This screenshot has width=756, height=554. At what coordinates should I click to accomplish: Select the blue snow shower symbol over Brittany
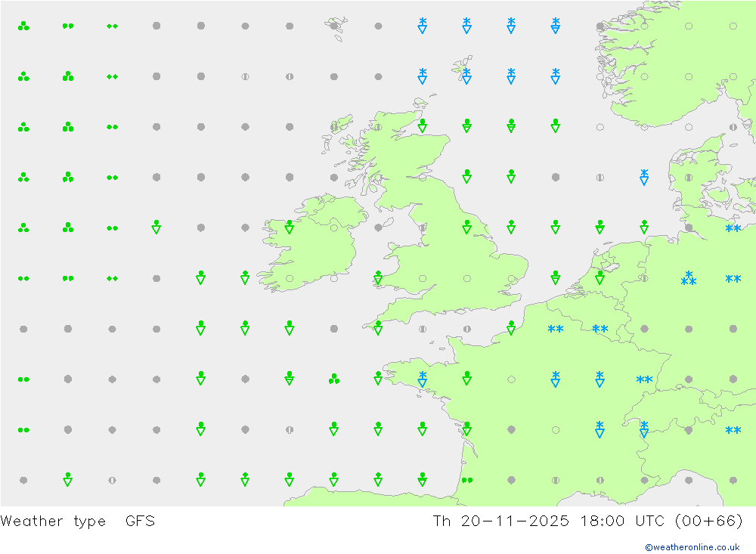423,379
